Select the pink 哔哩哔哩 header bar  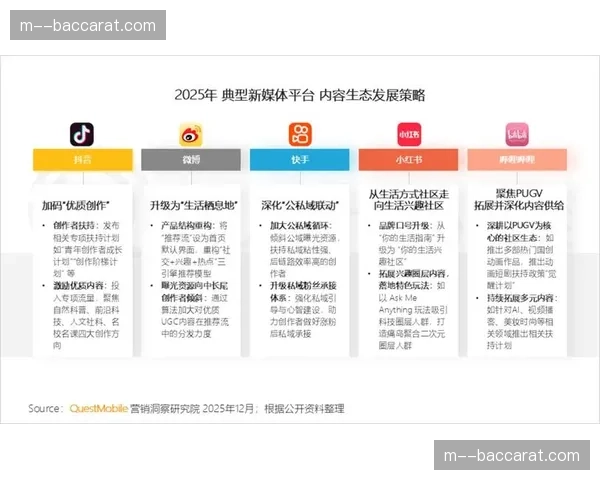[517, 160]
